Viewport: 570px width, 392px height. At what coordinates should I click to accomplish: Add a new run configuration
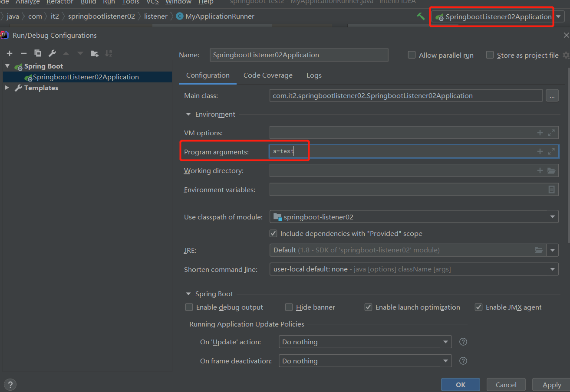tap(10, 53)
